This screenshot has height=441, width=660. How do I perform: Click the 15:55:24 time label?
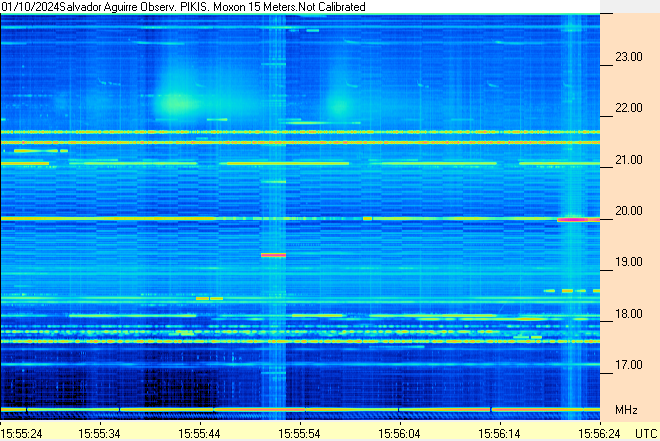[x=21, y=433]
